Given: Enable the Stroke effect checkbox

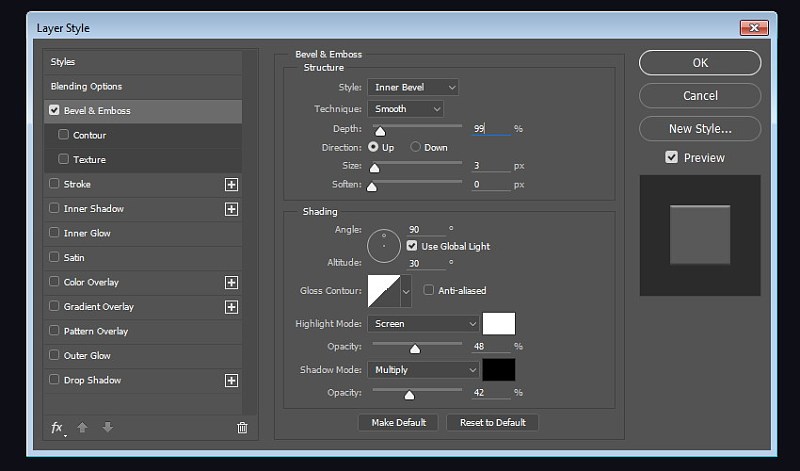Looking at the screenshot, I should tap(54, 183).
